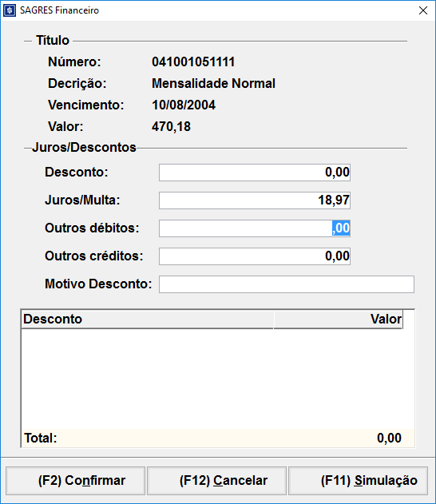Click the Decrição: label
436x504 pixels.
pos(77,84)
